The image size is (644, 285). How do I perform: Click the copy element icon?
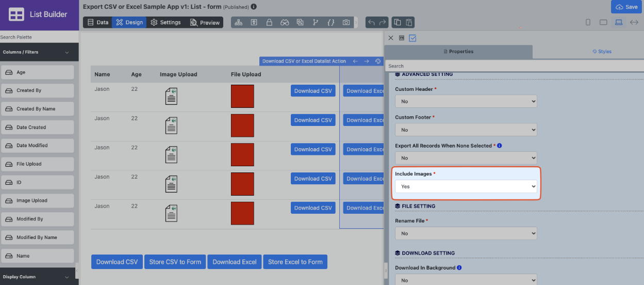398,23
